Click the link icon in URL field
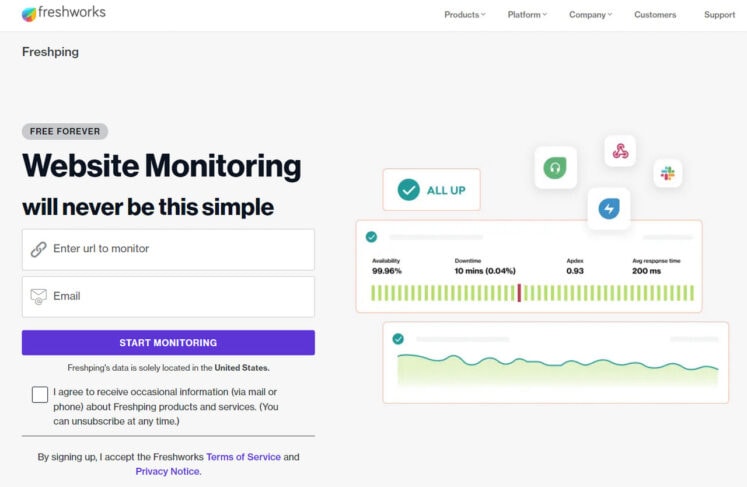Image resolution: width=747 pixels, height=487 pixels. [39, 249]
